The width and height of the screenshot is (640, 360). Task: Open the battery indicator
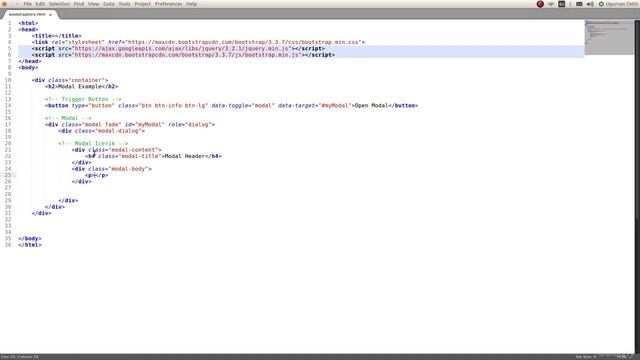click(x=579, y=4)
